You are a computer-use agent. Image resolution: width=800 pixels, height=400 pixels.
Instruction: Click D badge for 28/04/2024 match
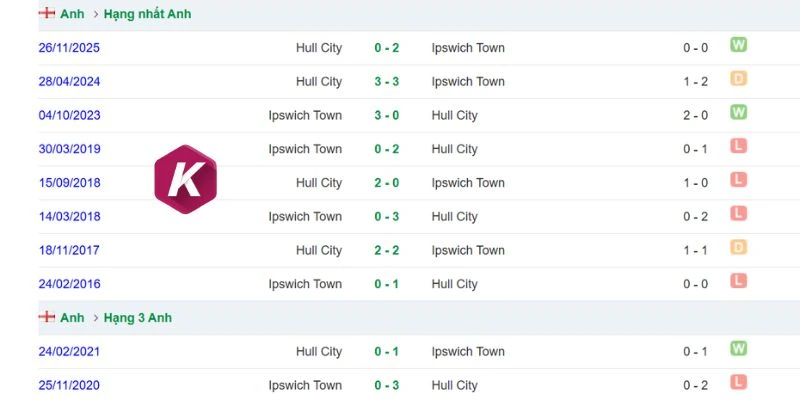738,79
